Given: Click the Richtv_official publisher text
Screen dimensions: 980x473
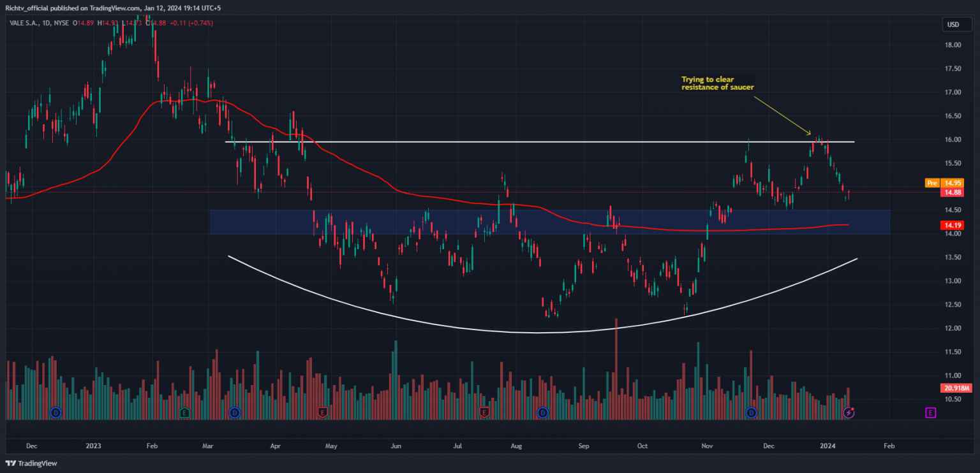Looking at the screenshot, I should [27, 8].
